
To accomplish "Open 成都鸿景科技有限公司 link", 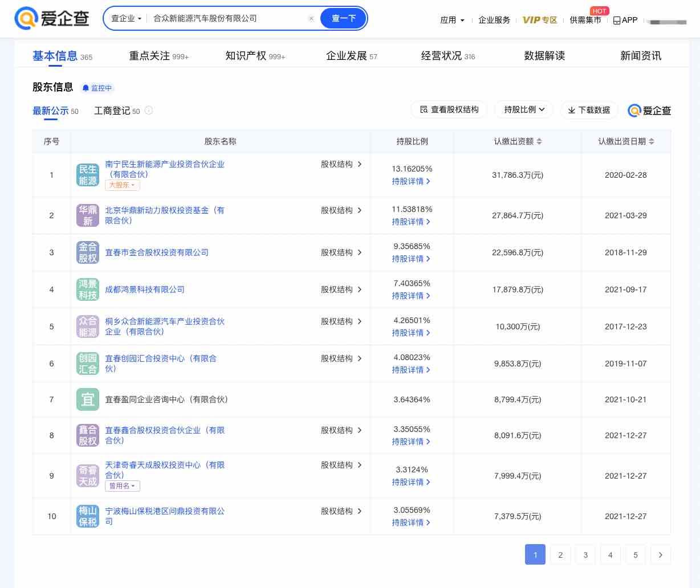I will click(145, 289).
